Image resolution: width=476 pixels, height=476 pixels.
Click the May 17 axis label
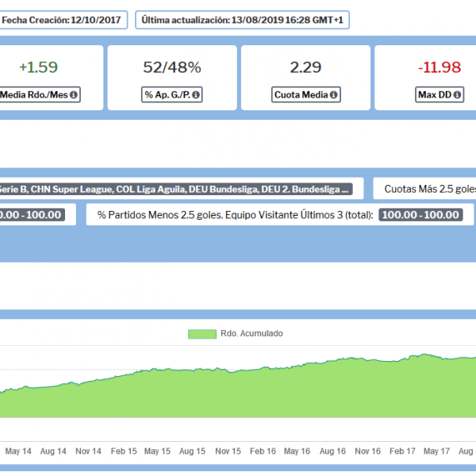pos(437,451)
